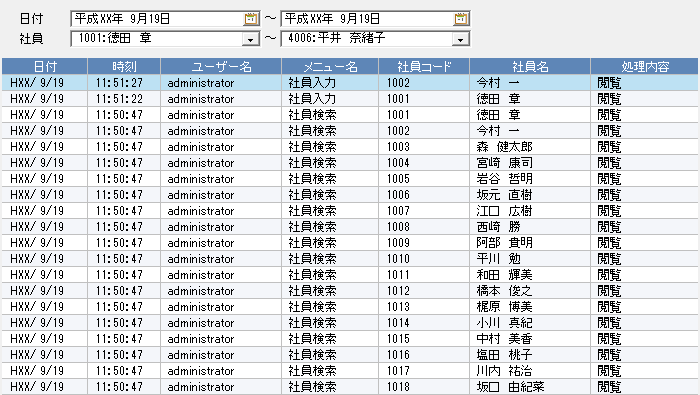700x395 pixels.
Task: Select employee code 1004 cell
Action: (x=424, y=163)
